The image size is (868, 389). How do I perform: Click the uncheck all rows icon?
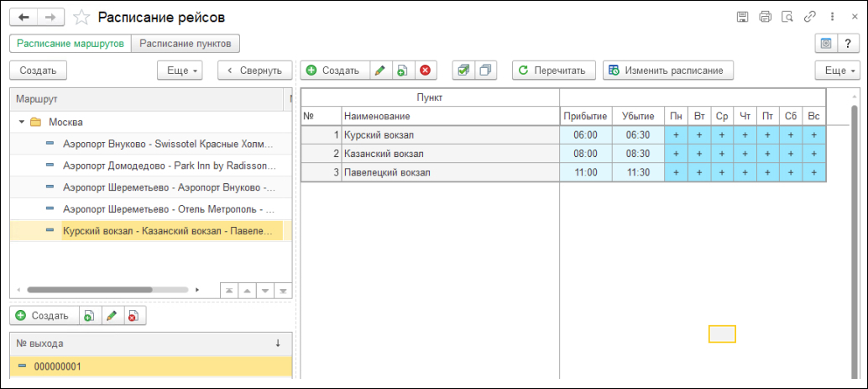pyautogui.click(x=486, y=71)
